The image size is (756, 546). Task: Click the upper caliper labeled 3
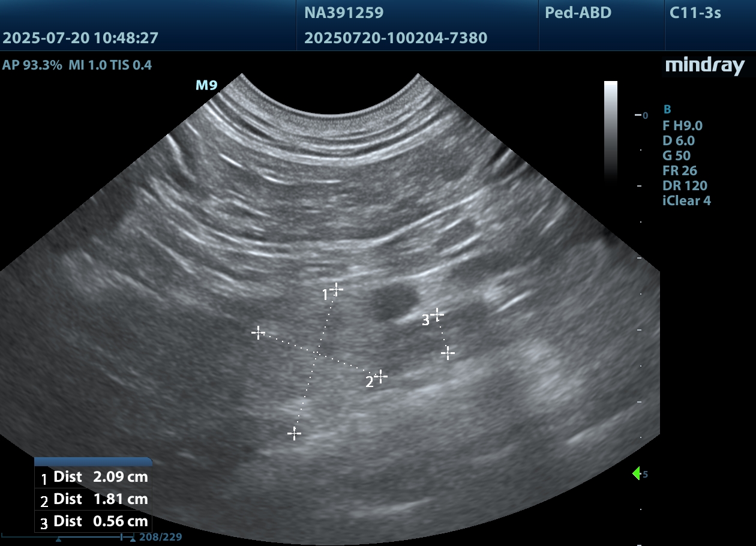[x=437, y=314]
